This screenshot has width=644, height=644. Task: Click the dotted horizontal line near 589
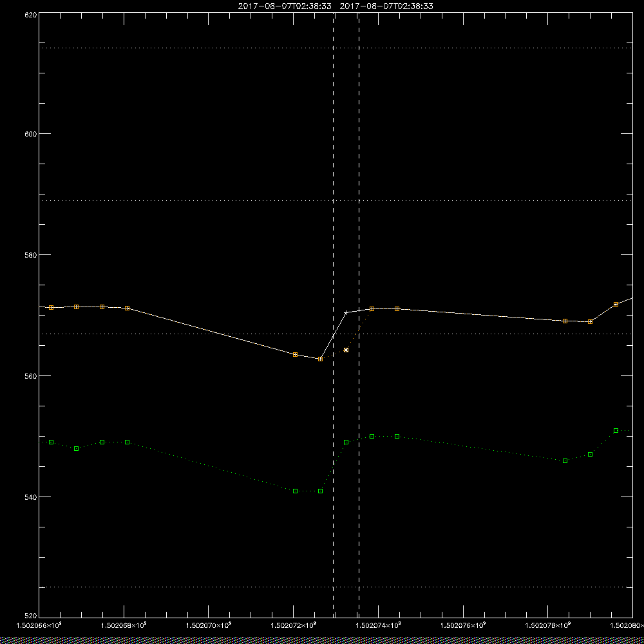coord(336,200)
